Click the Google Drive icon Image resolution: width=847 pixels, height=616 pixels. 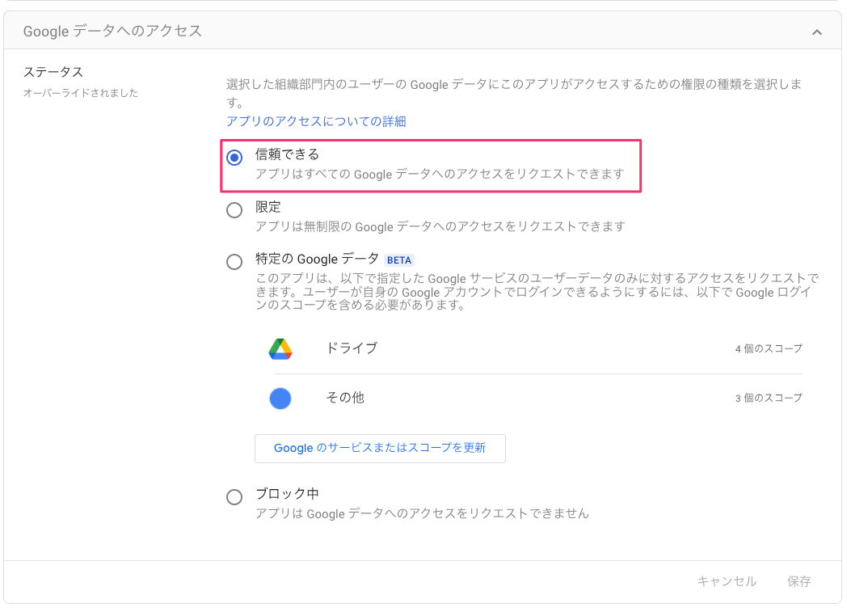tap(280, 349)
